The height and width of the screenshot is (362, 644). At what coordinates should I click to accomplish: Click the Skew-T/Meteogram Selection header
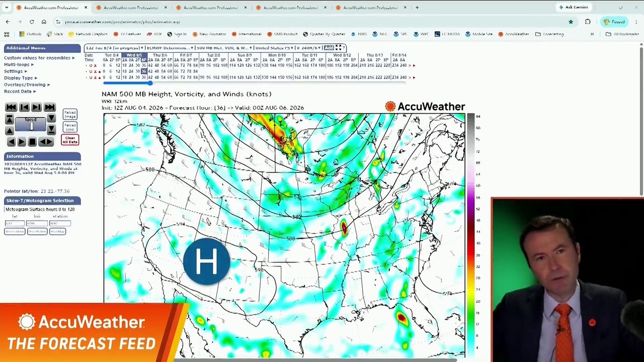tap(42, 201)
